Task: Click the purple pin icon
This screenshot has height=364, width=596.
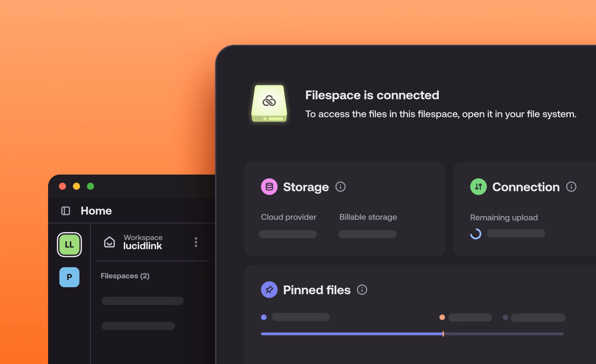Action: point(269,290)
